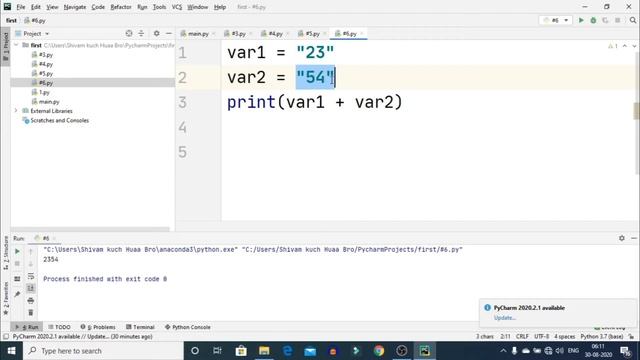Open Search Everywhere magnifier icon

(633, 20)
